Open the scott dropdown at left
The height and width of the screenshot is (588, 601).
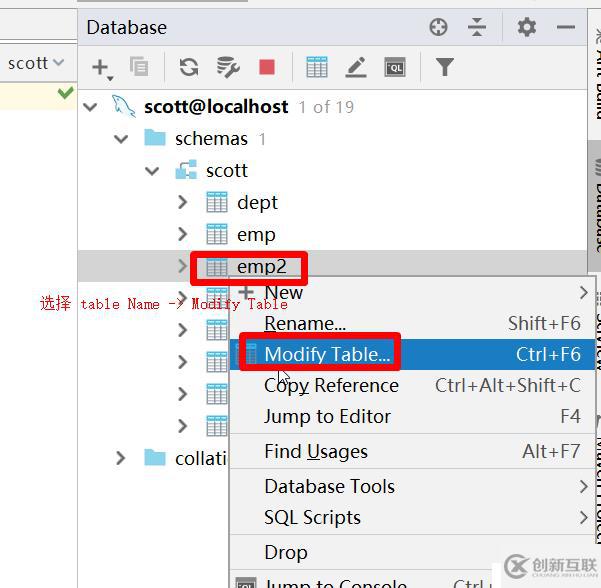pos(36,63)
